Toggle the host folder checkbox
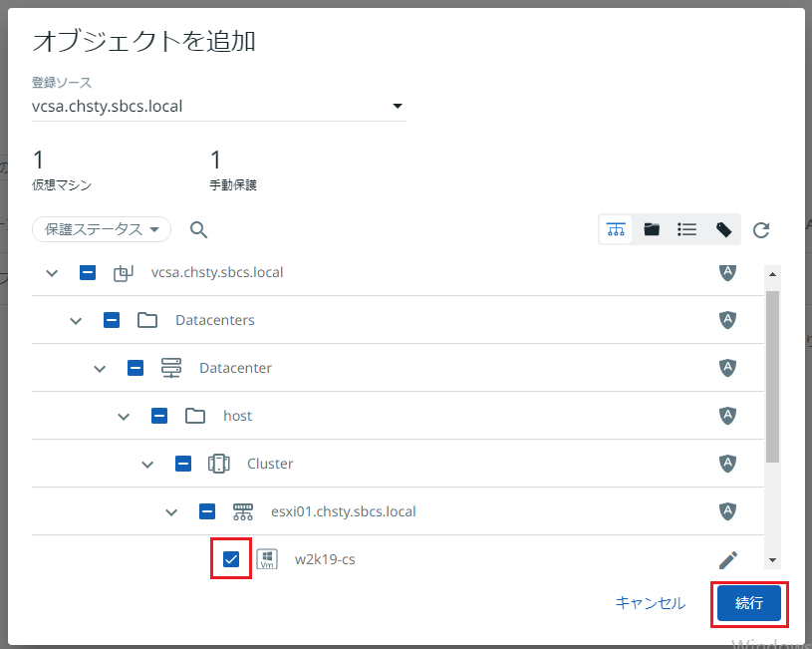This screenshot has height=649, width=812. pos(159,416)
